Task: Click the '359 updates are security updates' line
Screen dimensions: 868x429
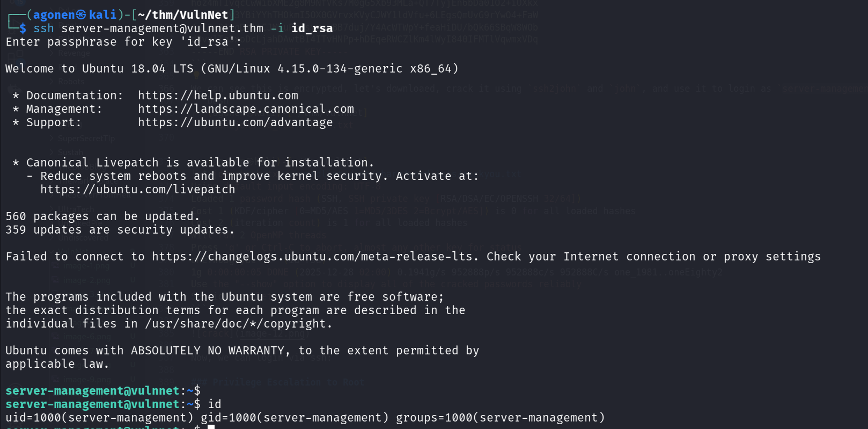Action: (x=120, y=230)
